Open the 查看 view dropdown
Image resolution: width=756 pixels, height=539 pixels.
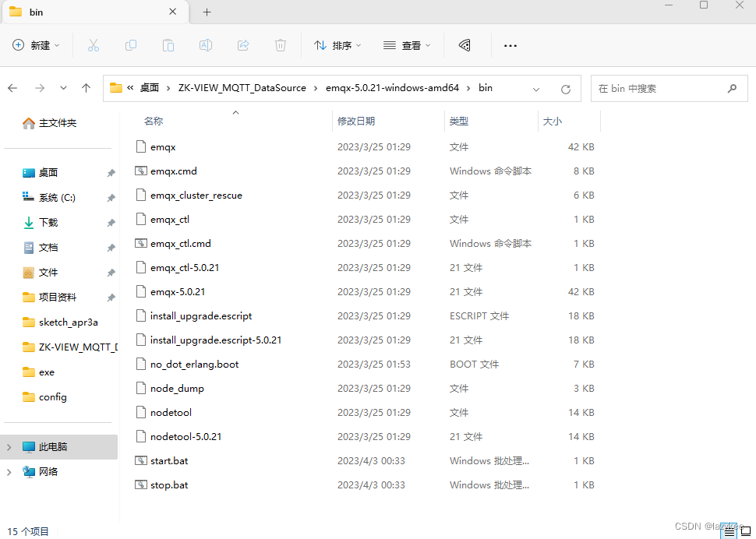(407, 45)
